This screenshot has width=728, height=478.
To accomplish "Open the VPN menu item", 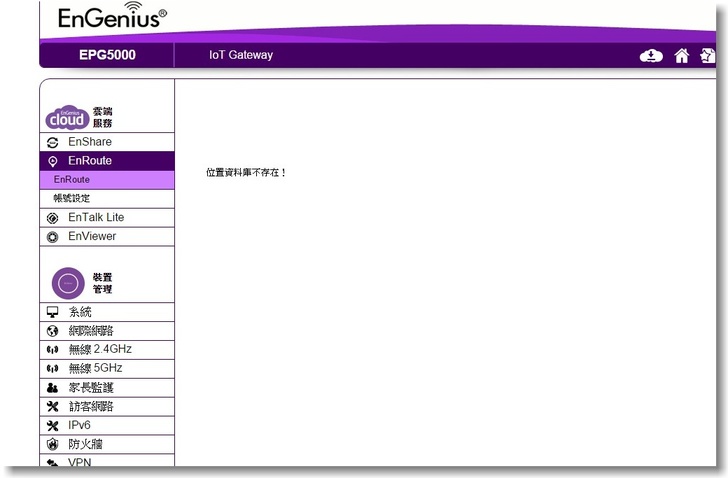I will [x=107, y=461].
